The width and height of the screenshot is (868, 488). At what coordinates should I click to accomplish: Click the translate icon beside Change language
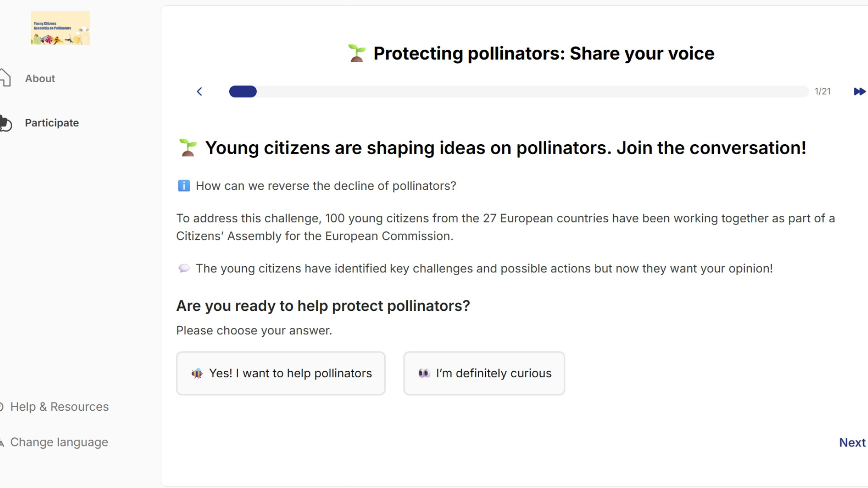coord(2,442)
